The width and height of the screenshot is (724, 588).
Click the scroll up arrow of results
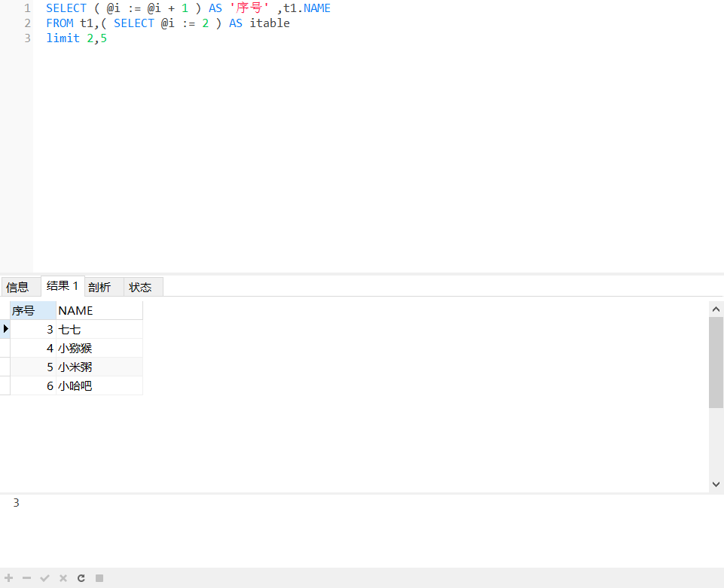716,309
